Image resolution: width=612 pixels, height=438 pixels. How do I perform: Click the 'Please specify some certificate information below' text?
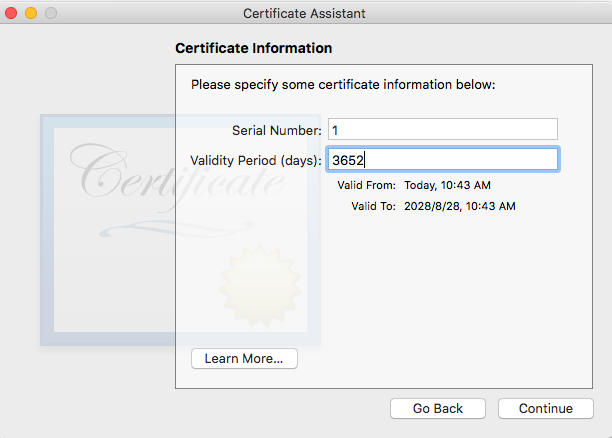(x=343, y=85)
